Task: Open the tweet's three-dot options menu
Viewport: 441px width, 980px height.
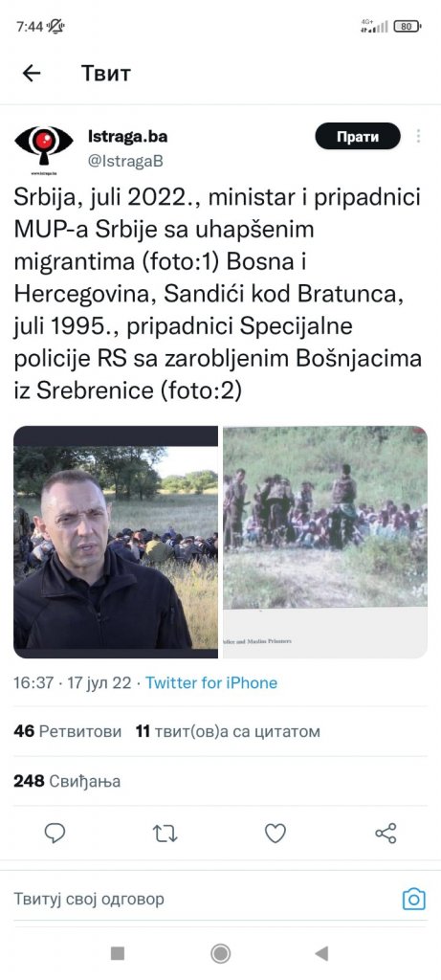Action: 418,136
